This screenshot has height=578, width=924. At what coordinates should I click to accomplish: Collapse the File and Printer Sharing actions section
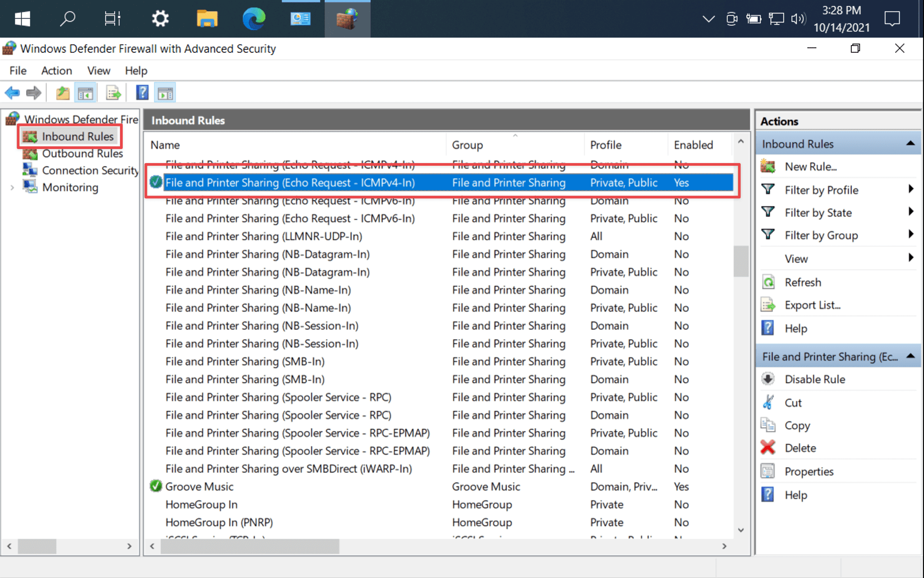(x=910, y=356)
